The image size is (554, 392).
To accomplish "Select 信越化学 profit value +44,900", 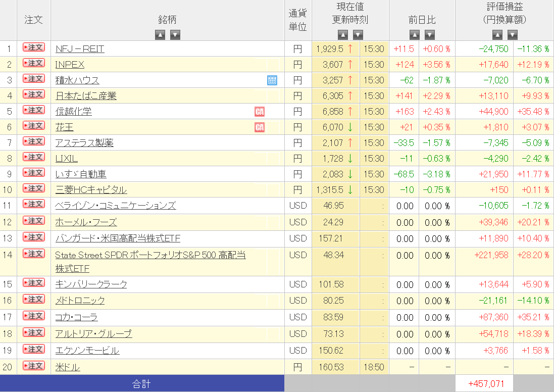I will pyautogui.click(x=493, y=112).
